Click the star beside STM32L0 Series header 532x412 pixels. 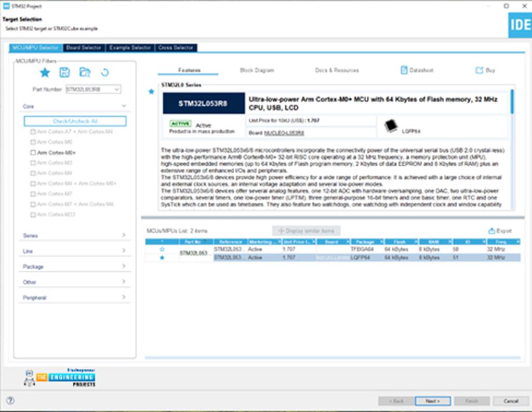pyautogui.click(x=151, y=91)
